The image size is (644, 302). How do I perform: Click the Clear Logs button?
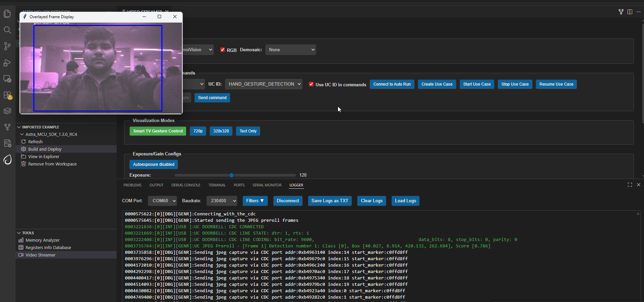pos(372,201)
